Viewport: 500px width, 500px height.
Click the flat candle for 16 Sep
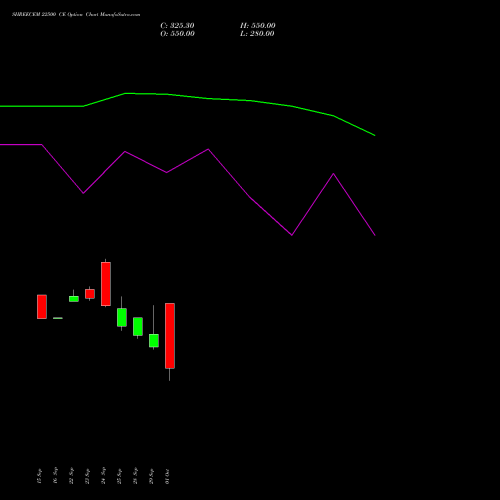pyautogui.click(x=58, y=318)
